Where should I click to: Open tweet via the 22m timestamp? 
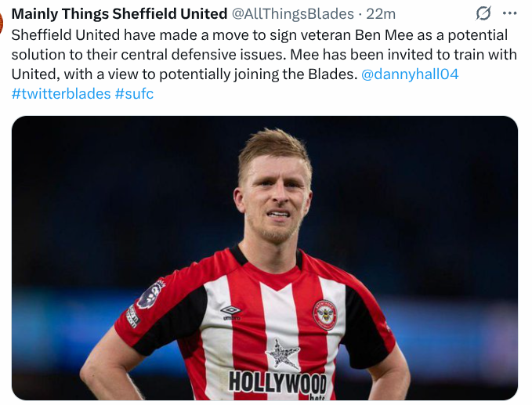[x=382, y=14]
